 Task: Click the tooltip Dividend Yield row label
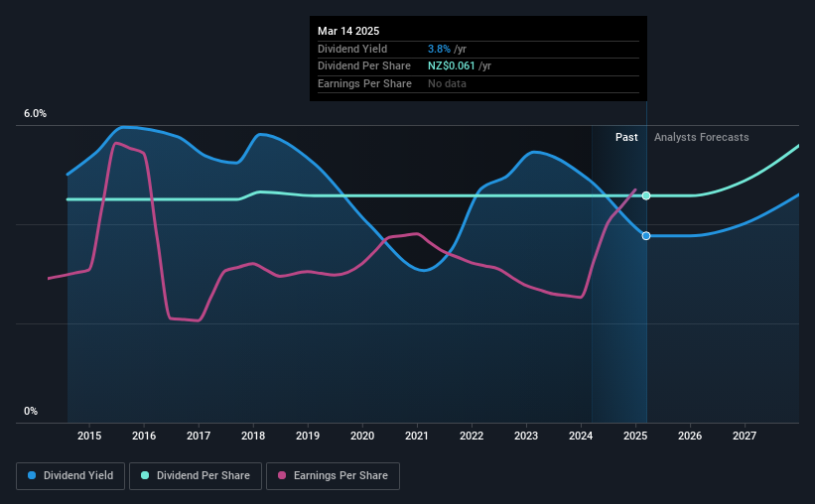click(x=352, y=49)
